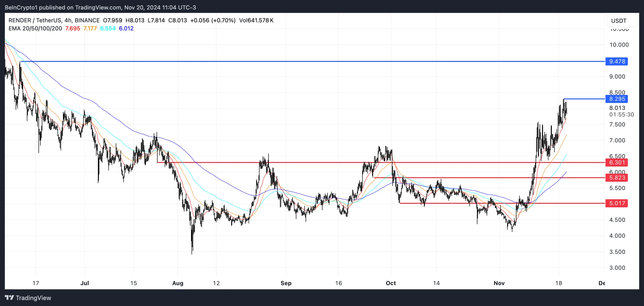This screenshot has height=306, width=644.
Task: Click the current price 8.013 on scale
Action: coord(617,108)
